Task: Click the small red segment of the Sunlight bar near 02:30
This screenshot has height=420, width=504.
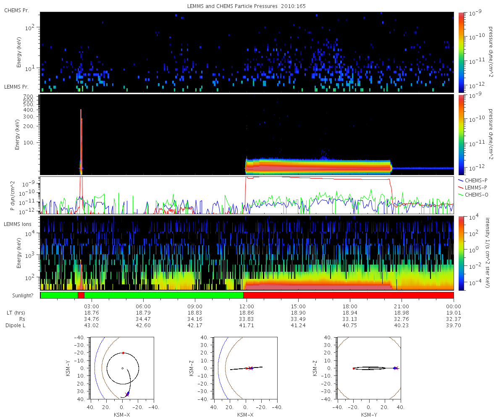Action: coord(81,295)
